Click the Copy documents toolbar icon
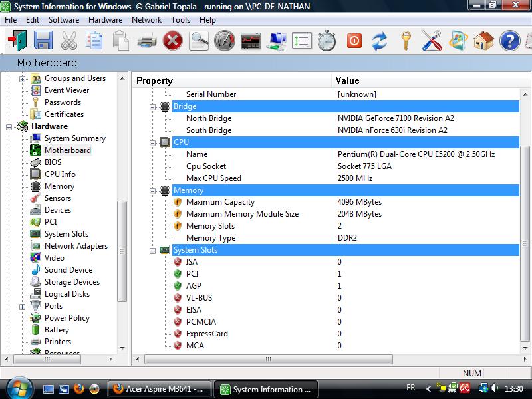The image size is (532, 399). tap(94, 41)
